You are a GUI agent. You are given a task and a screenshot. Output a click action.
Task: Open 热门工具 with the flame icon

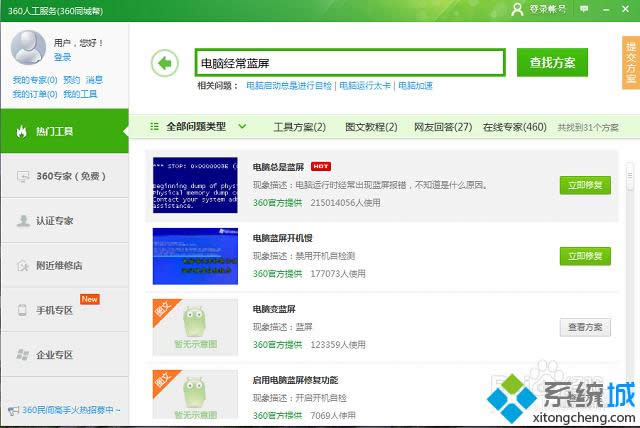(64, 131)
